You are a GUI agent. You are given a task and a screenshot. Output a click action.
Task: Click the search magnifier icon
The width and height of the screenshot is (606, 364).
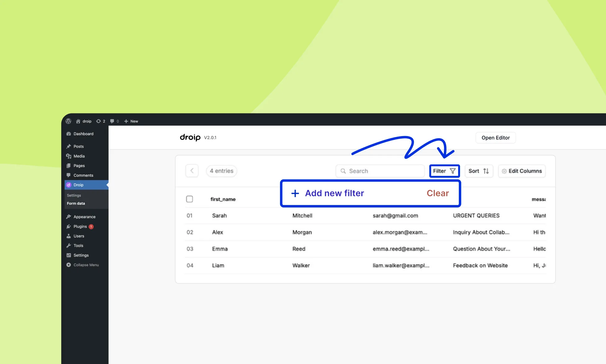[343, 171]
